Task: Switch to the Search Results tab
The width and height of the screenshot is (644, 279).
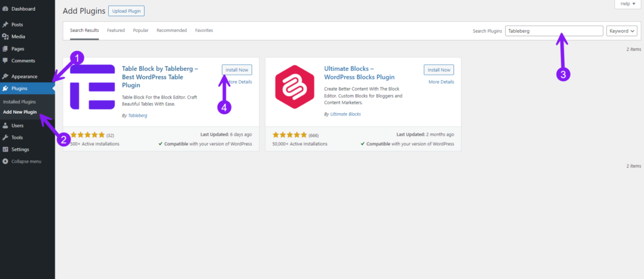Action: (x=85, y=30)
